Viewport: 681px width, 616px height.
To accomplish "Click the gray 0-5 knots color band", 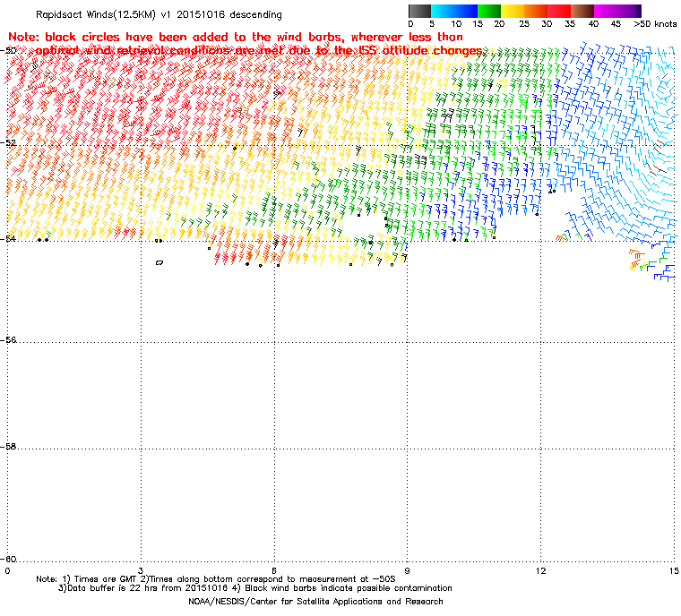I will click(x=419, y=11).
